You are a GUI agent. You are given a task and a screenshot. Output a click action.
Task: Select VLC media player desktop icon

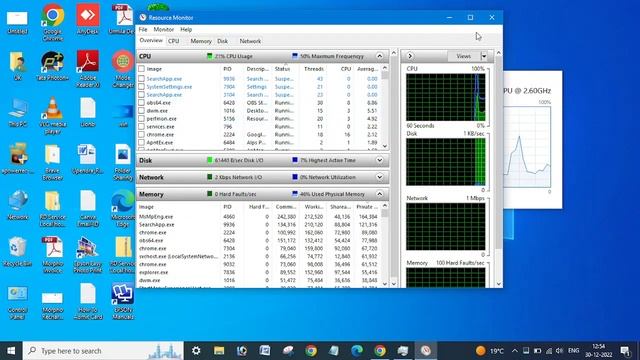coord(53,115)
